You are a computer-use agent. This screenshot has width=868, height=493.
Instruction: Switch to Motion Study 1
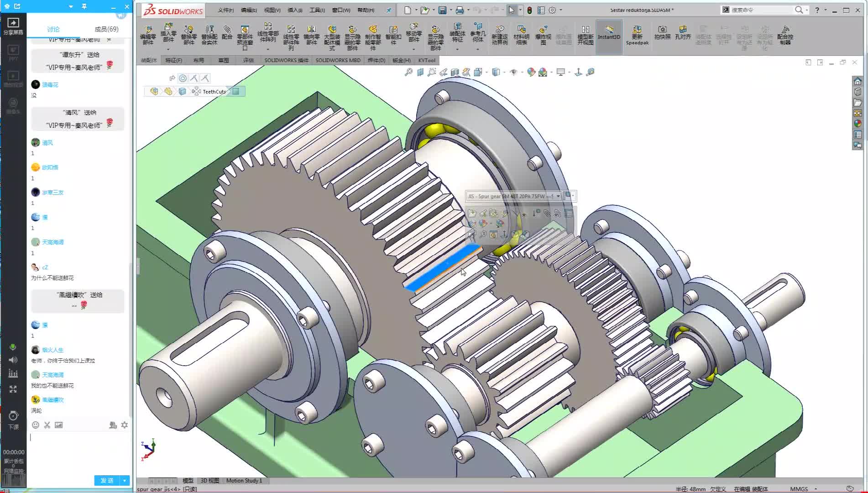245,480
